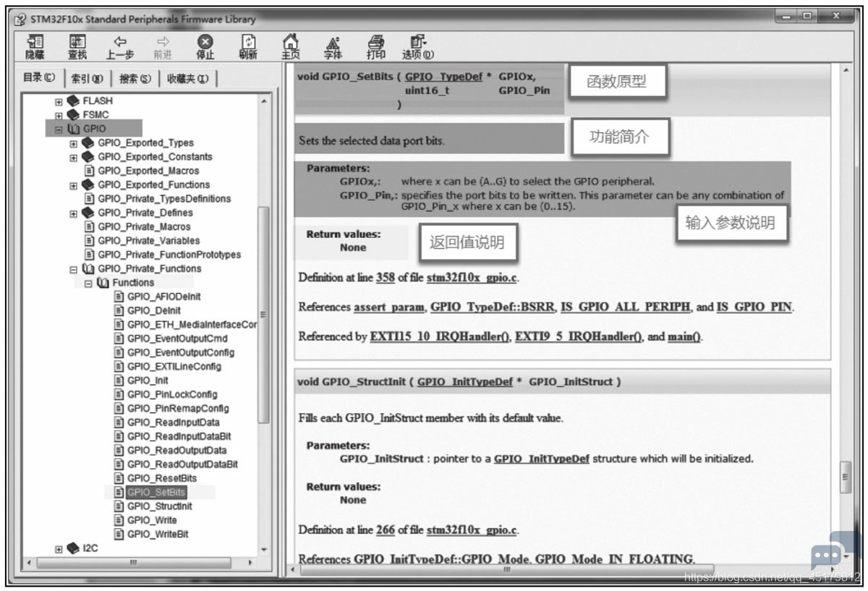
Task: Click the I2C book icon
Action: pos(73,548)
